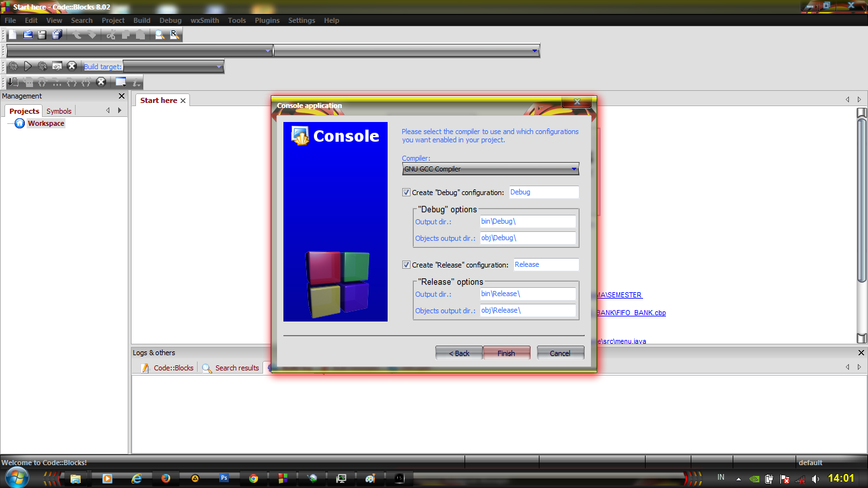Switch to the Symbols tab
The image size is (868, 488).
(59, 111)
